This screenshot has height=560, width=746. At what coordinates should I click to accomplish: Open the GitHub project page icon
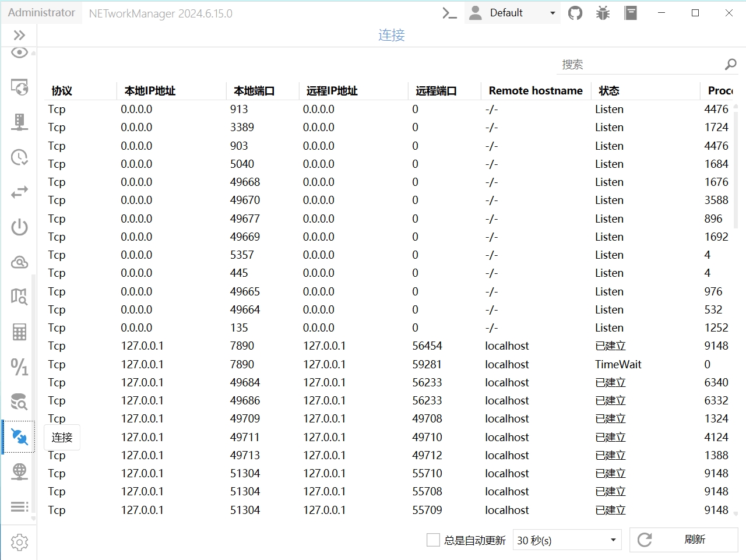click(x=575, y=13)
